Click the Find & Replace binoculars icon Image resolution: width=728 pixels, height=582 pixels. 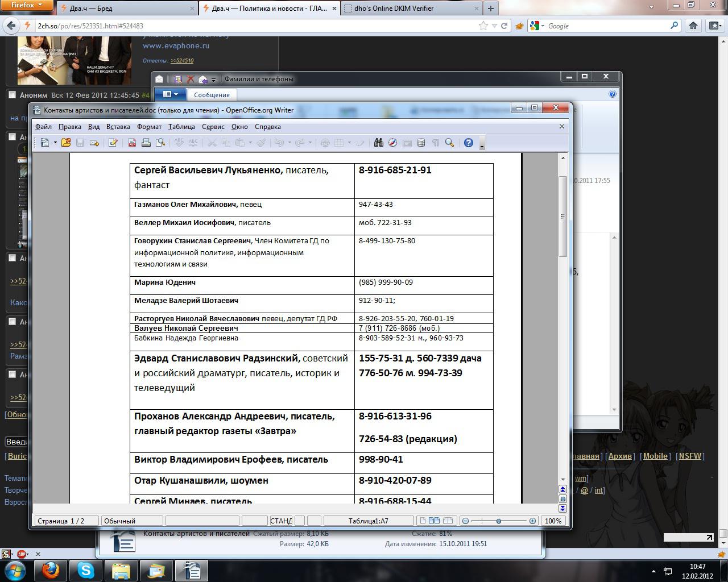pyautogui.click(x=378, y=143)
